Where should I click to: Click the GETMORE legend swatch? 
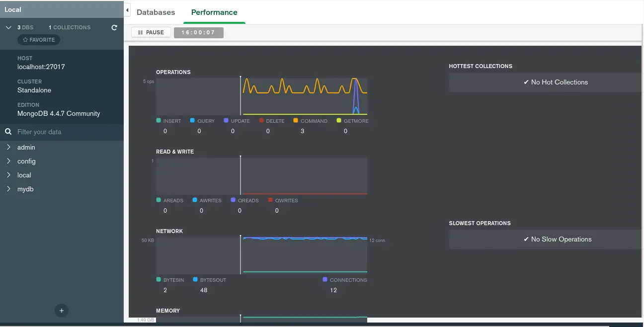pyautogui.click(x=339, y=120)
